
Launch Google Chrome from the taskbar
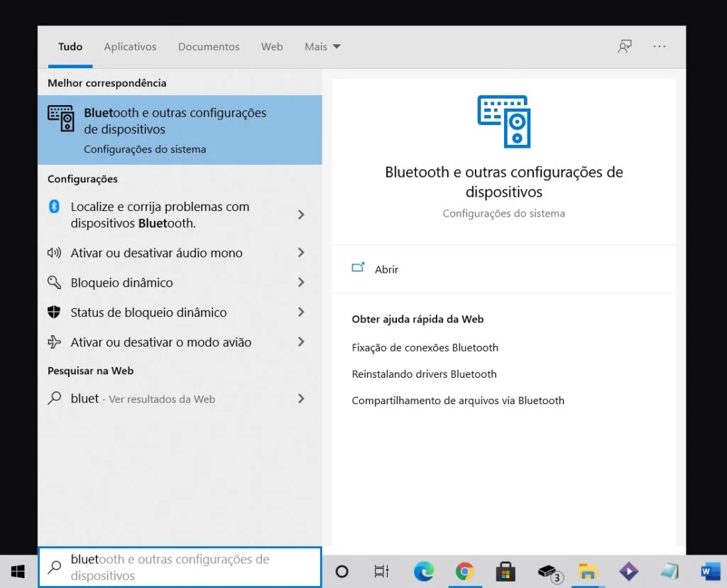(464, 571)
